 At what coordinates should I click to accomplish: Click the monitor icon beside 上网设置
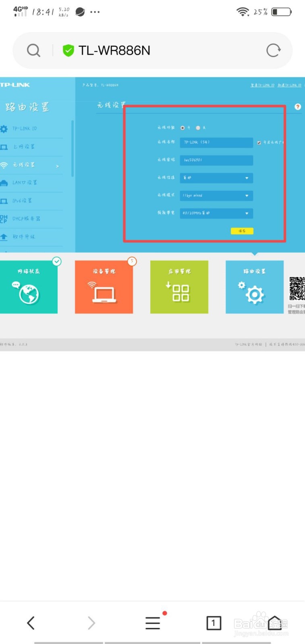point(4,147)
